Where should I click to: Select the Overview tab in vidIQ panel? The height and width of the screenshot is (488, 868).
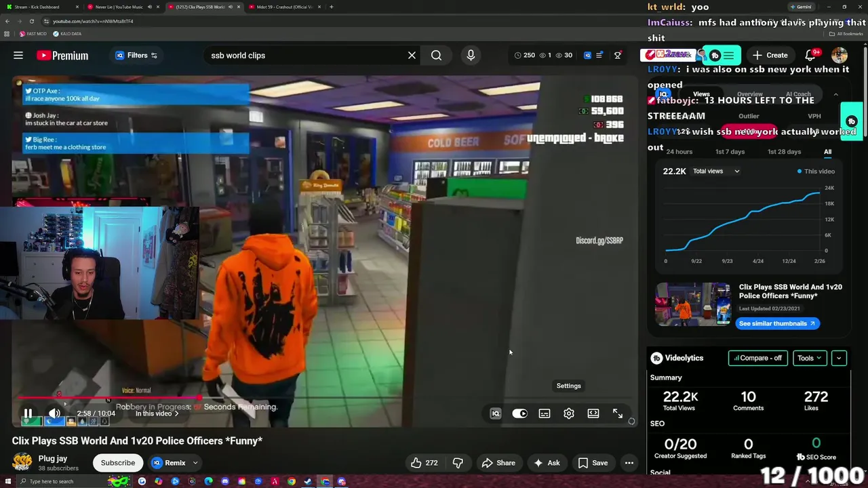tap(749, 94)
